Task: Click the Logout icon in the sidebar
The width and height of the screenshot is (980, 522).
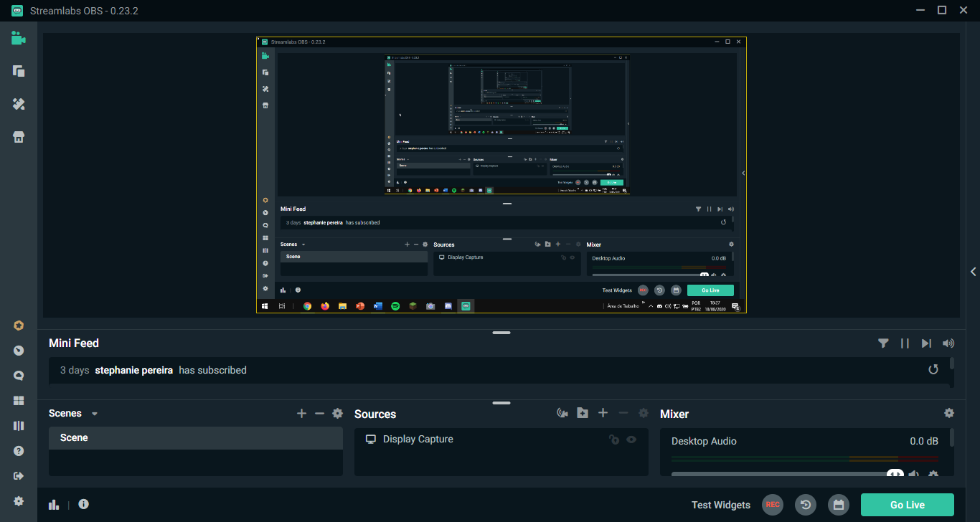Action: click(19, 476)
